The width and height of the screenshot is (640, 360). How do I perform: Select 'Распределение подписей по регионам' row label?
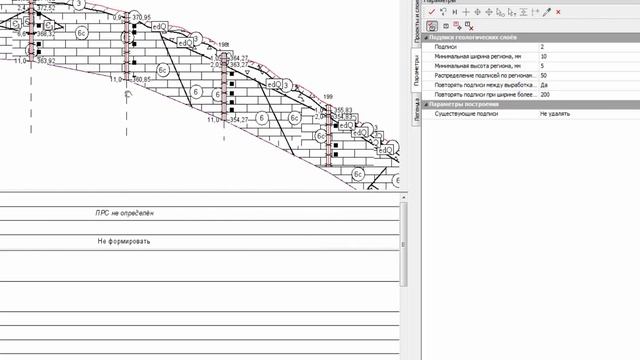pos(484,76)
